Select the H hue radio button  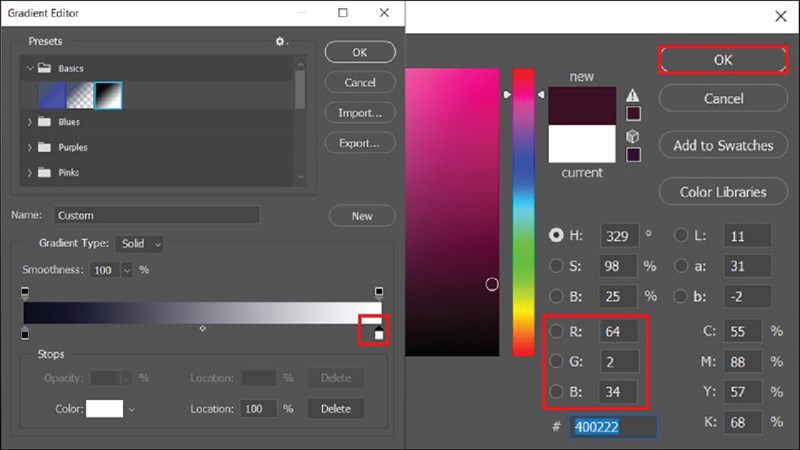tap(556, 235)
